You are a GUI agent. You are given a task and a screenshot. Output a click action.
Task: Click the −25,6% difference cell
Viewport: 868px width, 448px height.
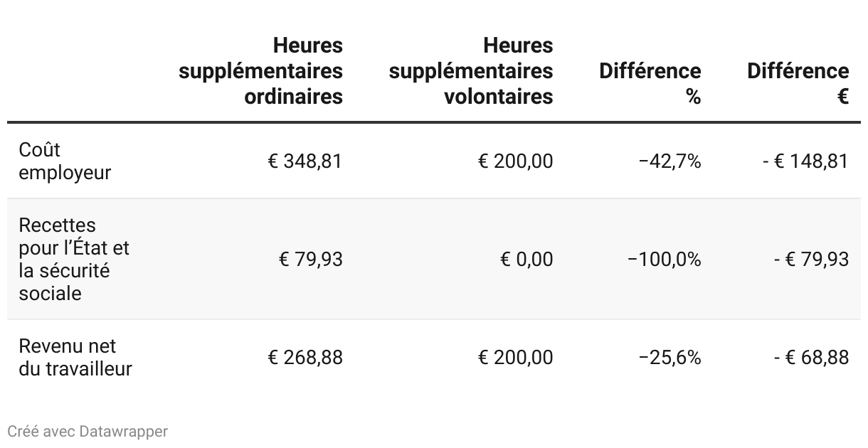click(x=669, y=357)
